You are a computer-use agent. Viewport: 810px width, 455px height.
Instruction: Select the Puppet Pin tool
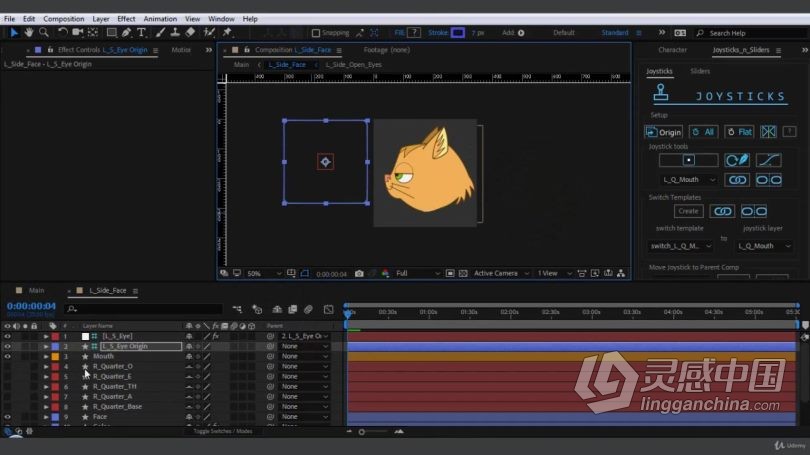point(227,33)
